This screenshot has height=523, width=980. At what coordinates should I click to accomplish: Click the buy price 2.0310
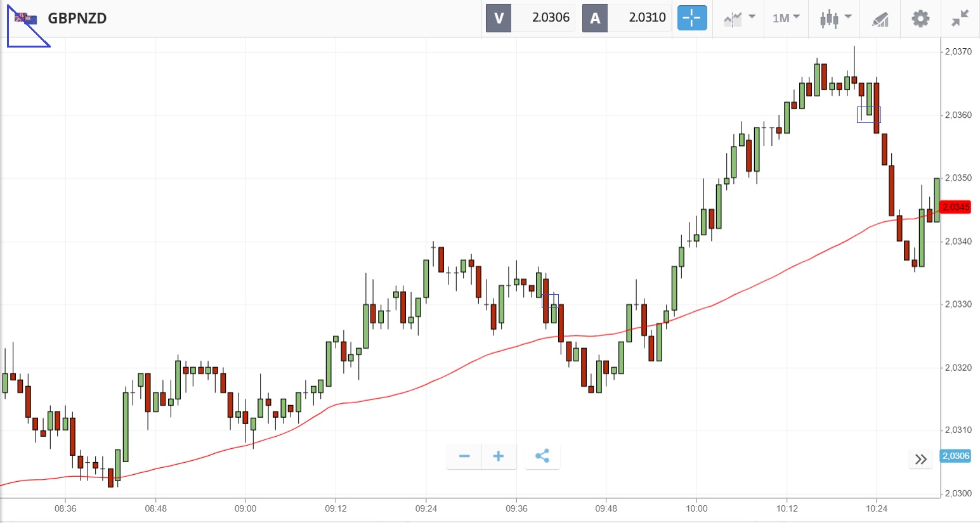(x=647, y=18)
